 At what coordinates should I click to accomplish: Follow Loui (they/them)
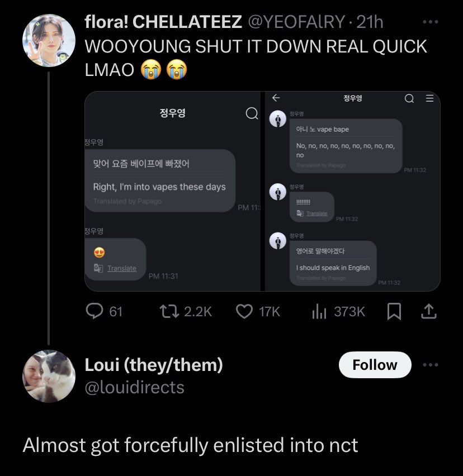(375, 365)
